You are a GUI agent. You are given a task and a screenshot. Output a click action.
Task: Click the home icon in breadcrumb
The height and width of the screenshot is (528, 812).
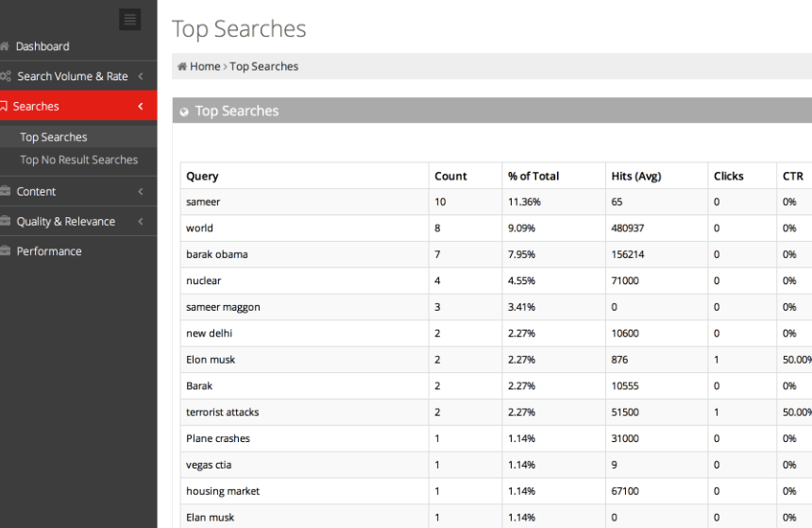point(182,66)
